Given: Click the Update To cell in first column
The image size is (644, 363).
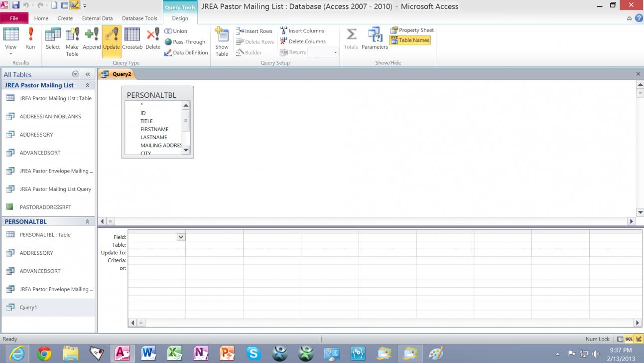Looking at the screenshot, I should click(156, 253).
